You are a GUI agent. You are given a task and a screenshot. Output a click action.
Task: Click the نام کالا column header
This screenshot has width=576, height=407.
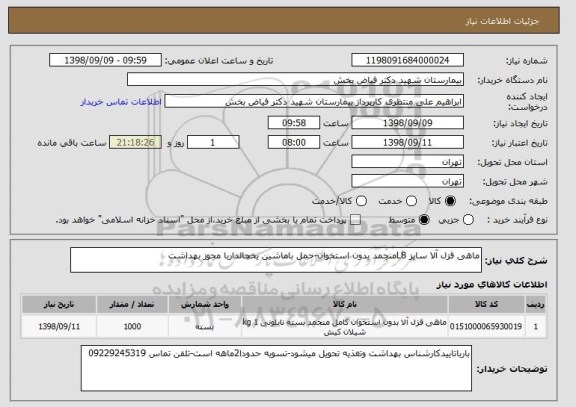point(345,305)
